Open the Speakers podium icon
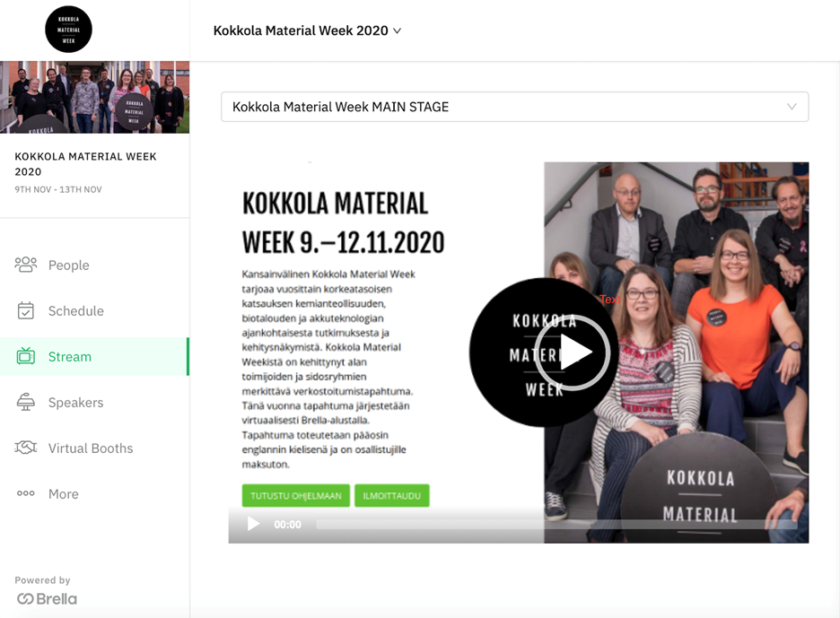This screenshot has height=618, width=840. [26, 402]
